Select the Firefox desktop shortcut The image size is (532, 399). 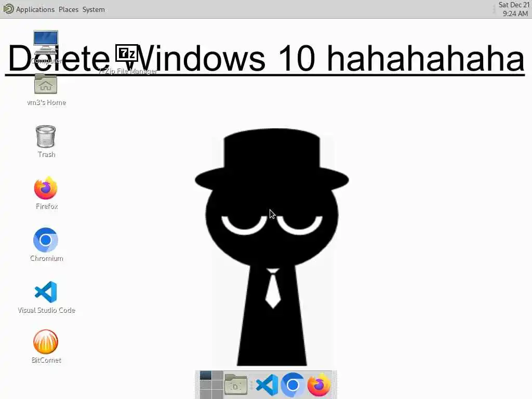(x=46, y=188)
